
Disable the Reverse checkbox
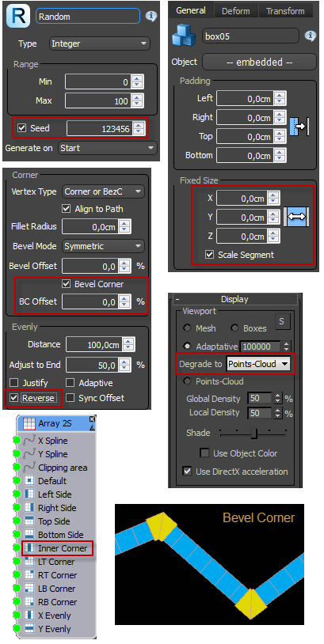pyautogui.click(x=14, y=398)
